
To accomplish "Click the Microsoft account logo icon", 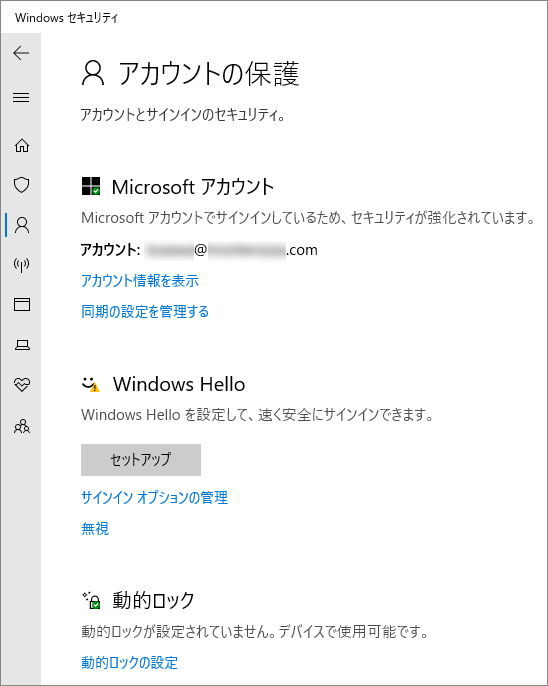I will pos(91,186).
